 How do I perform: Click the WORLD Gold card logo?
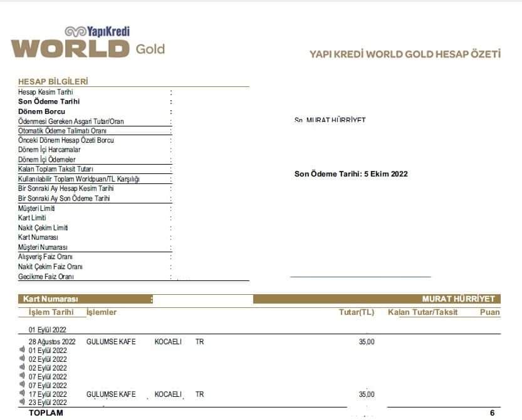coord(88,49)
